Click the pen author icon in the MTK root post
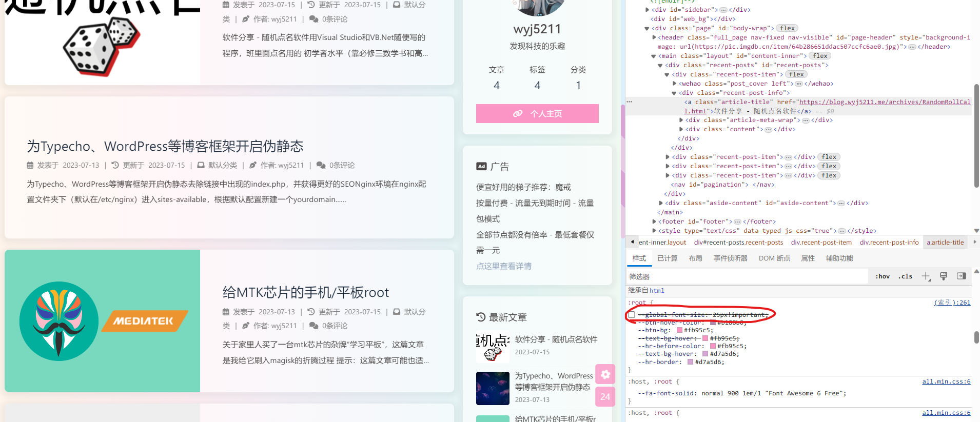 pyautogui.click(x=245, y=326)
